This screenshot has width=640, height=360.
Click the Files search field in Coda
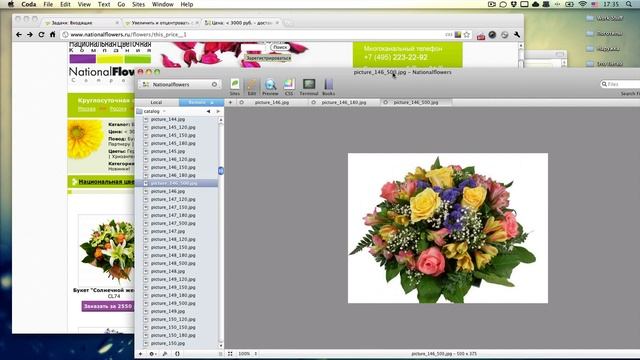click(x=620, y=84)
